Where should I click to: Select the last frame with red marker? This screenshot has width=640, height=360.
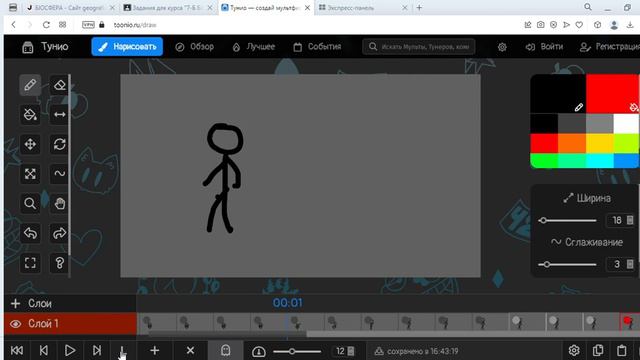coord(629,322)
